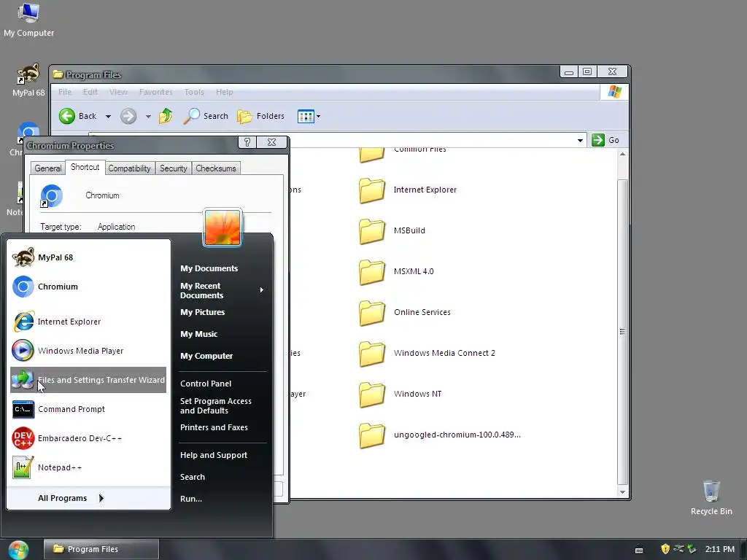The height and width of the screenshot is (560, 747).
Task: Click the Start orb button
Action: click(x=18, y=550)
